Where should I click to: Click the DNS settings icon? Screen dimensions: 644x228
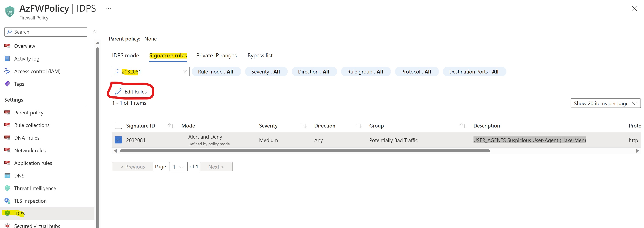[x=7, y=175]
